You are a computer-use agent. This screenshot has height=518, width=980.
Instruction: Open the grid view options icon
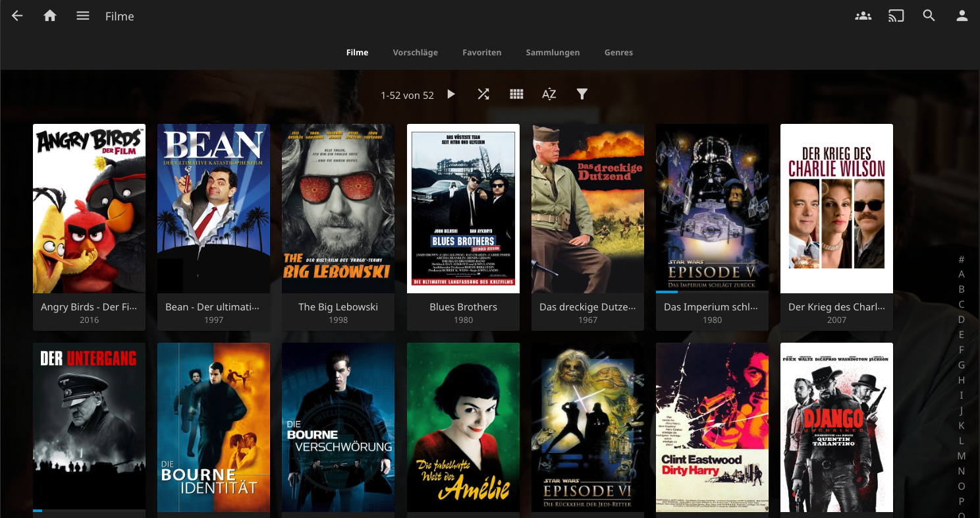516,94
